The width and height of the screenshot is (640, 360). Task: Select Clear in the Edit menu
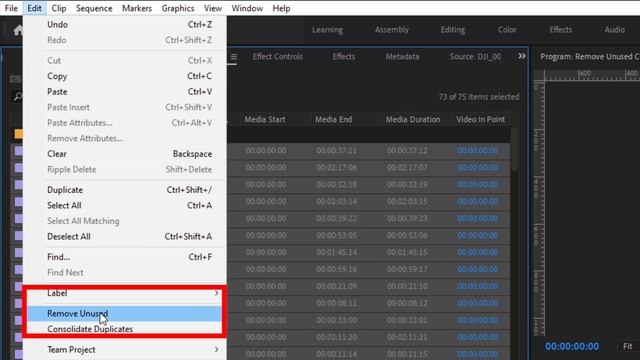(x=124, y=154)
